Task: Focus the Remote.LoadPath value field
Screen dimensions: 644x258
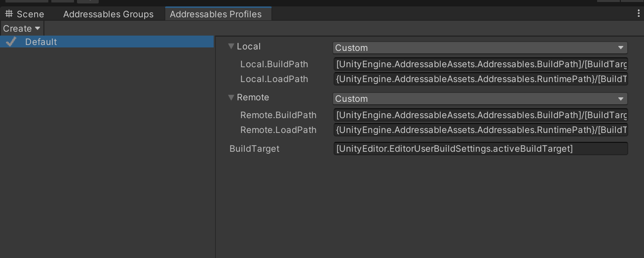Action: (480, 130)
